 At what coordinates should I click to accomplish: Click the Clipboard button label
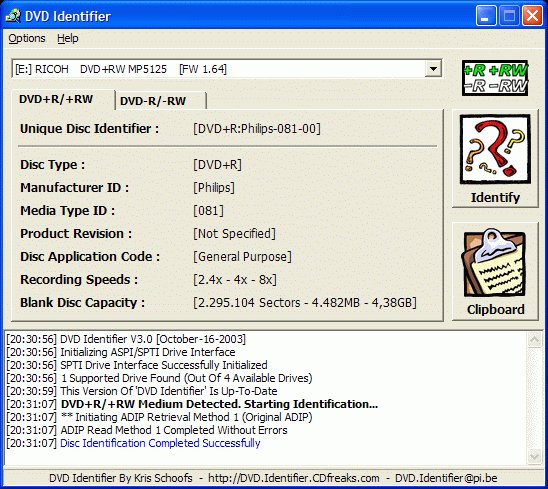pos(495,309)
